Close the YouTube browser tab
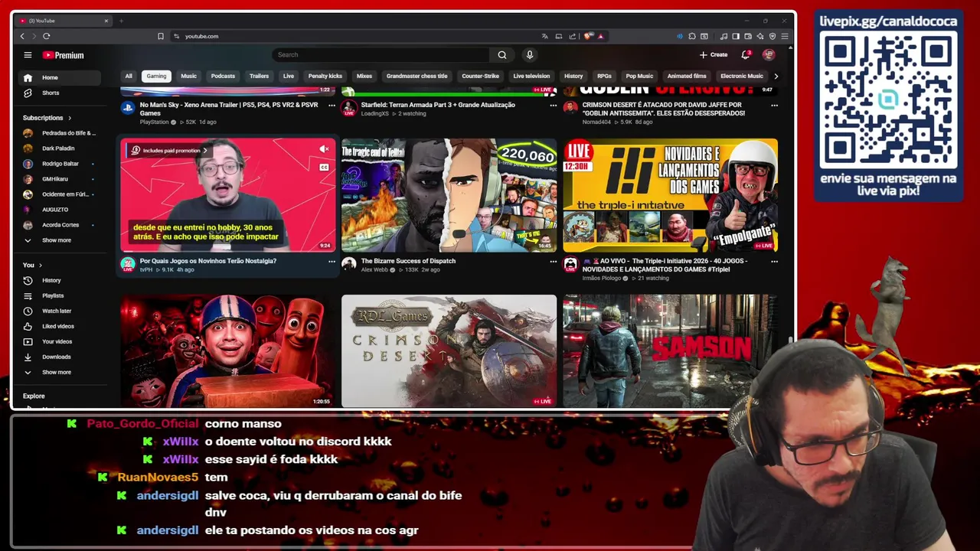The height and width of the screenshot is (551, 980). pos(106,21)
